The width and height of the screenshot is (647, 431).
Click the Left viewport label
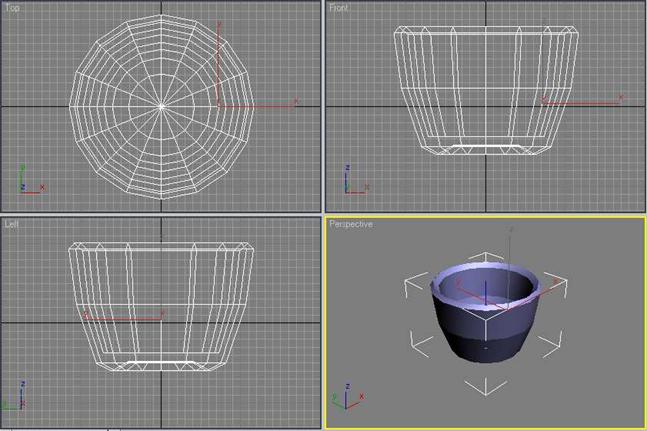pyautogui.click(x=11, y=224)
